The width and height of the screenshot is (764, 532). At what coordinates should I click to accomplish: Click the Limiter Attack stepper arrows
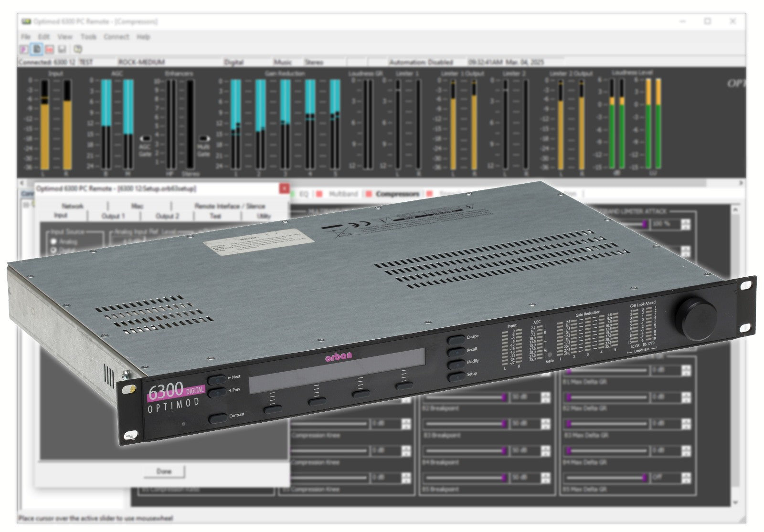point(686,224)
